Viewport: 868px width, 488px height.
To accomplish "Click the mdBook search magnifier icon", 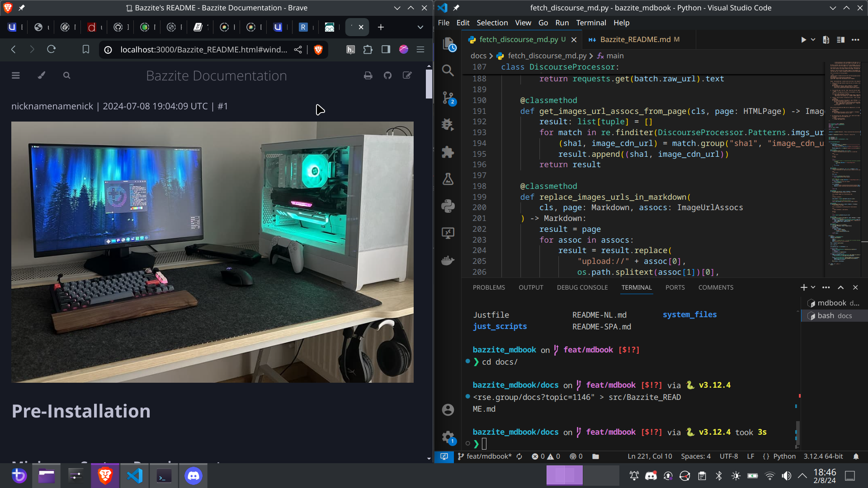I will 67,76.
